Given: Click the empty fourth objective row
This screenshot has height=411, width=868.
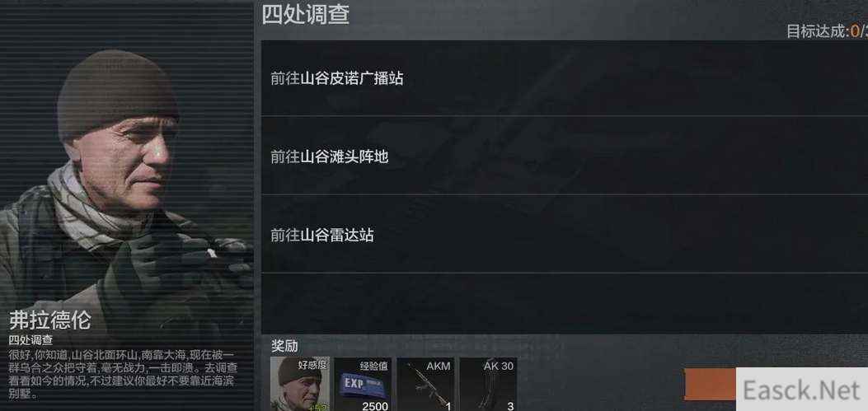Looking at the screenshot, I should [x=565, y=303].
